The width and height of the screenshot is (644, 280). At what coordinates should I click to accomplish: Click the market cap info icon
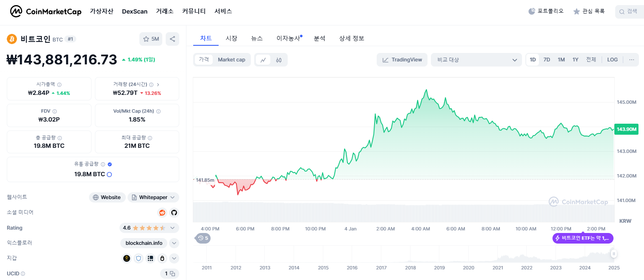(x=59, y=85)
